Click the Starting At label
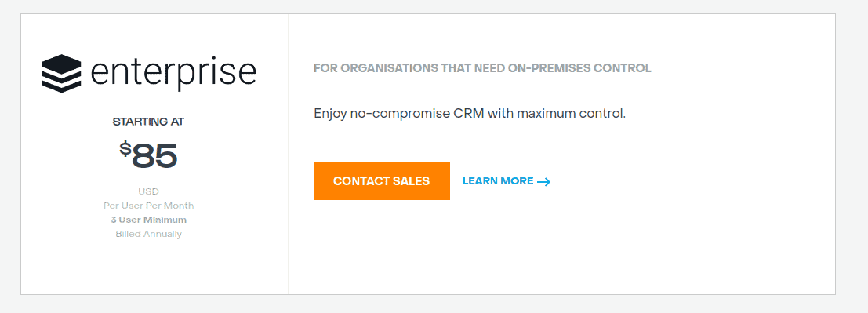 148,122
